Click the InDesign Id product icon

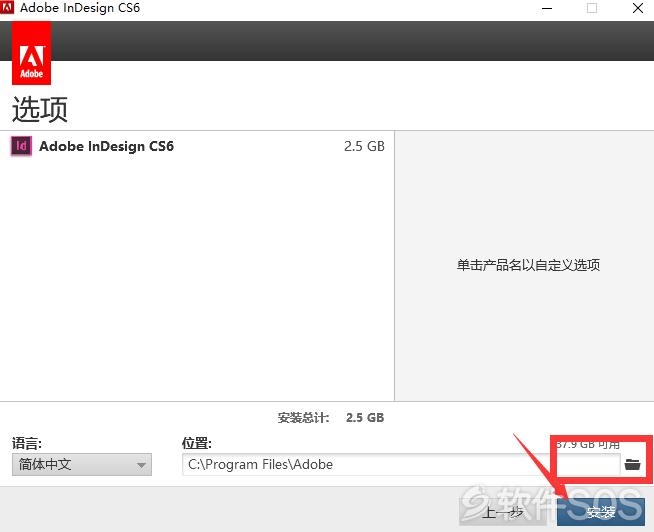(x=21, y=146)
